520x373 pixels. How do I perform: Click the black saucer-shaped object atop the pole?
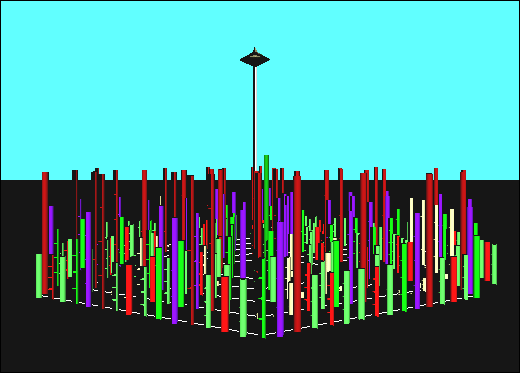pyautogui.click(x=255, y=59)
